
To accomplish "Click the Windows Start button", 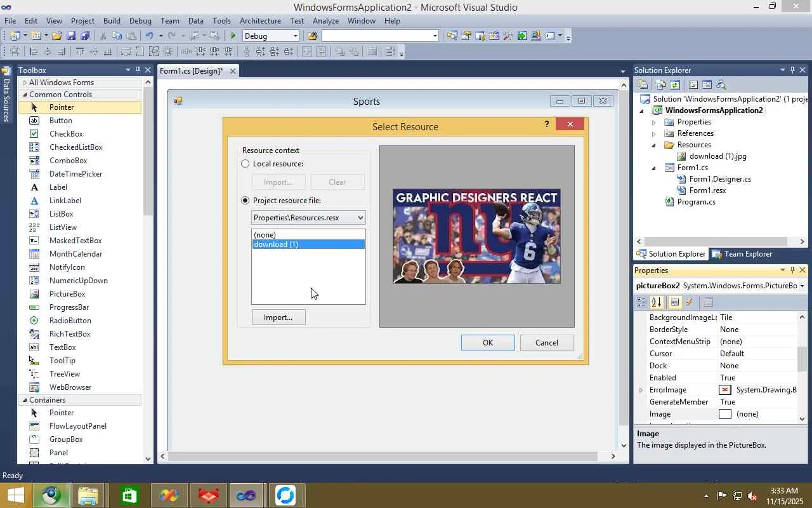I will [x=15, y=495].
